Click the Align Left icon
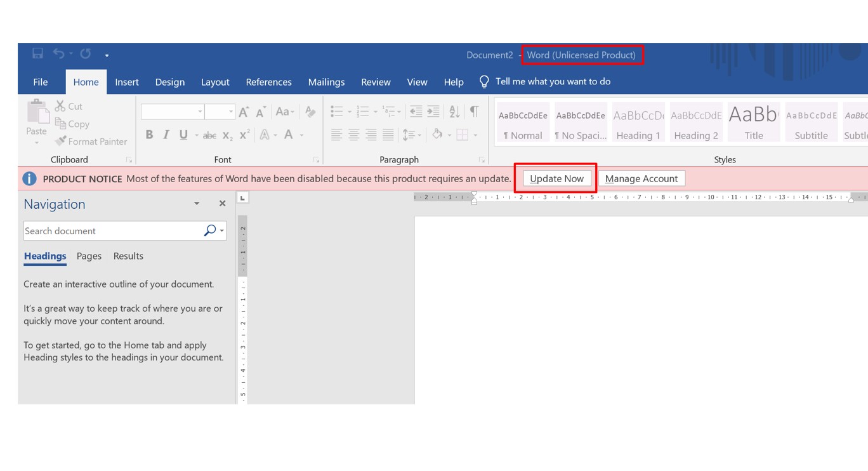Screen dimensions: 868x471 click(336, 135)
